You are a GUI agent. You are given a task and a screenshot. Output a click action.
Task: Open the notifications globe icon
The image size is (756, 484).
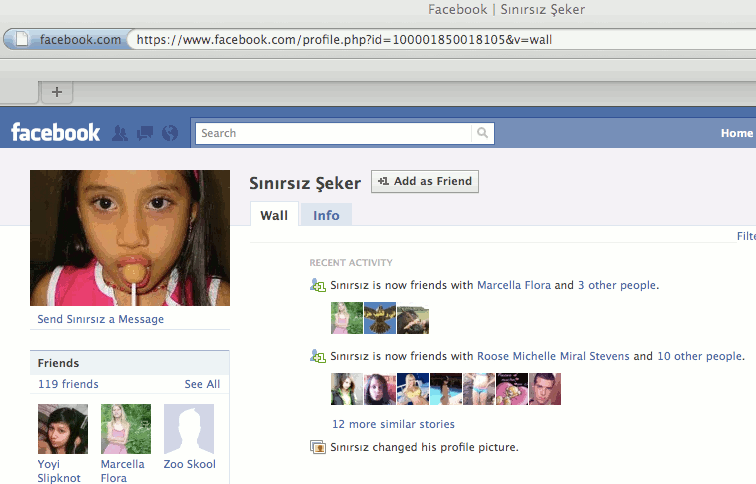[x=170, y=133]
